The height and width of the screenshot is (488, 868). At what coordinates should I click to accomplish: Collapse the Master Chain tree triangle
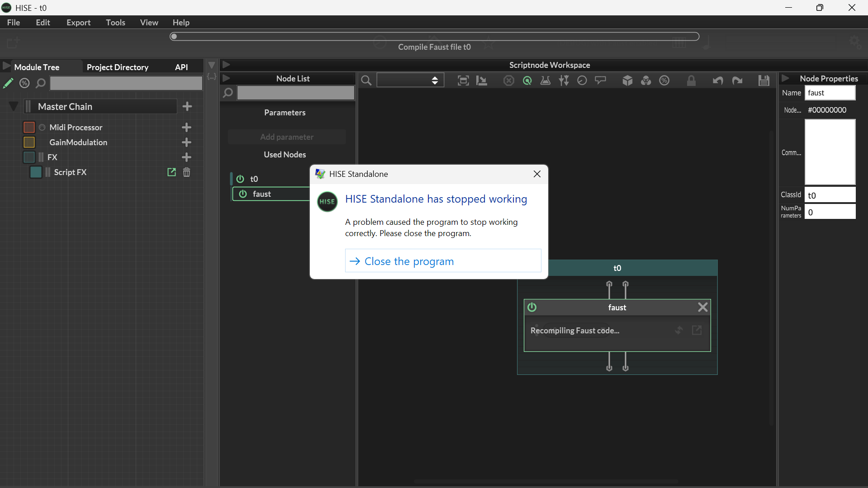point(14,107)
